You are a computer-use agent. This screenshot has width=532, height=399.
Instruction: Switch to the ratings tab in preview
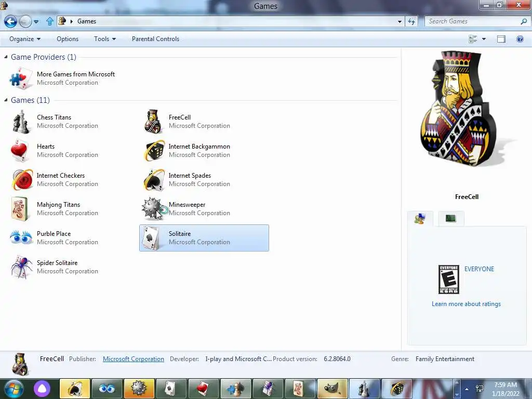point(420,219)
